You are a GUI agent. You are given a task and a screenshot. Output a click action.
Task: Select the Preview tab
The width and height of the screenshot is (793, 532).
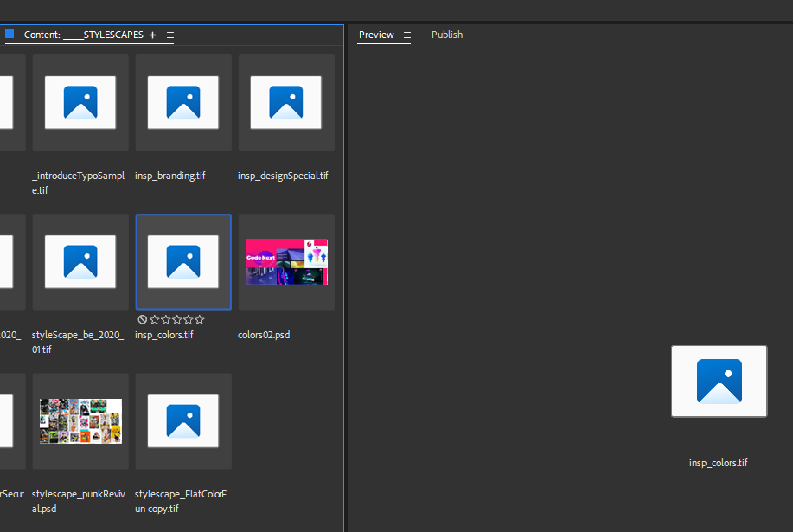[375, 35]
